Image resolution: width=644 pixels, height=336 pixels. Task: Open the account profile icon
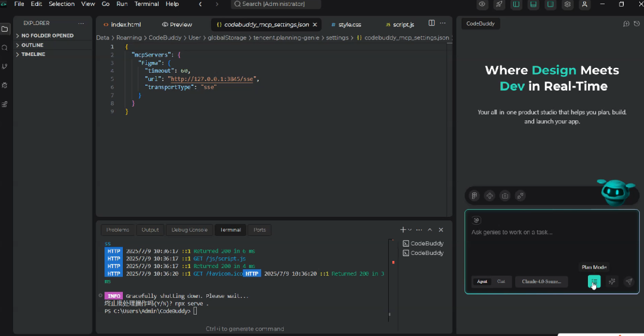584,4
